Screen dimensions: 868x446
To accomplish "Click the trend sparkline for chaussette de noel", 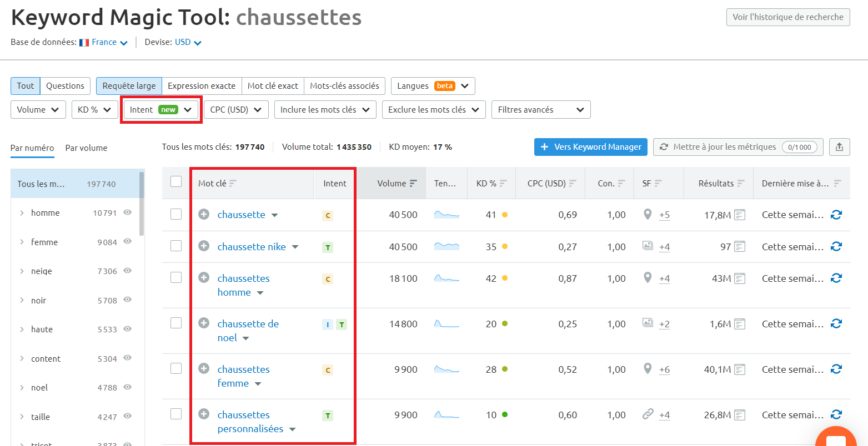I will click(446, 324).
